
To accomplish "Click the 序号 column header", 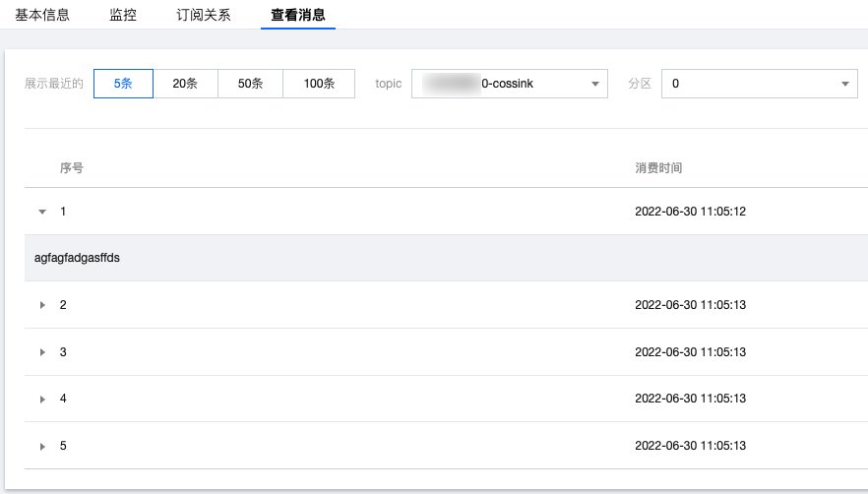I will (72, 168).
